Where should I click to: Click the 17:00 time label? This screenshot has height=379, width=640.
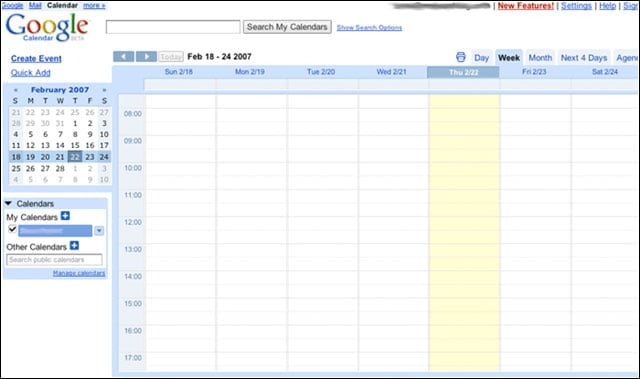point(133,358)
